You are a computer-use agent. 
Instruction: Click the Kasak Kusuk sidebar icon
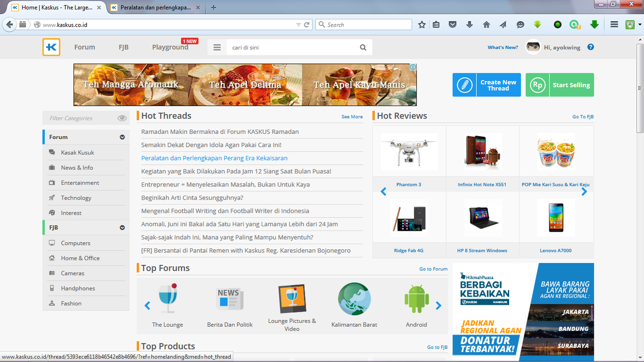(52, 152)
